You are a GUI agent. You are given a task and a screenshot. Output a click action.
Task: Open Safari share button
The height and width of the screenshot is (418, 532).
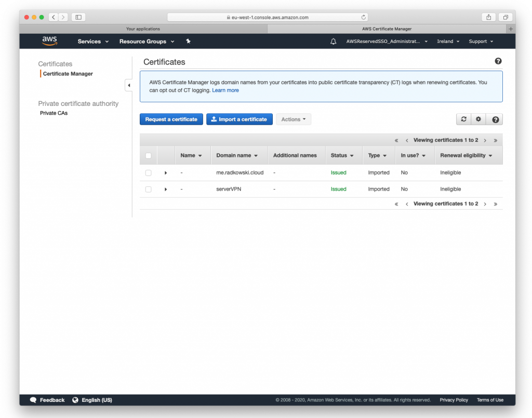(488, 17)
